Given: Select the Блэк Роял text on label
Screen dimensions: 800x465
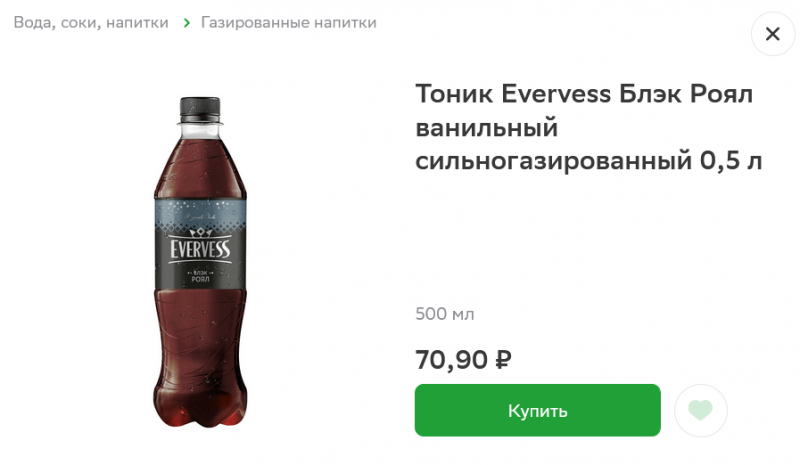Looking at the screenshot, I should [x=200, y=276].
